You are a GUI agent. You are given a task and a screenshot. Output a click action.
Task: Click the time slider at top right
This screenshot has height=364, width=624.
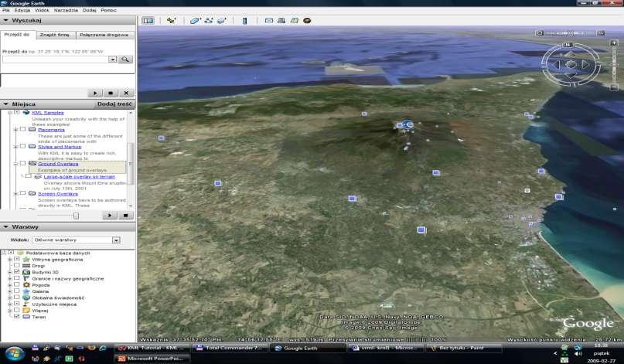[x=571, y=33]
